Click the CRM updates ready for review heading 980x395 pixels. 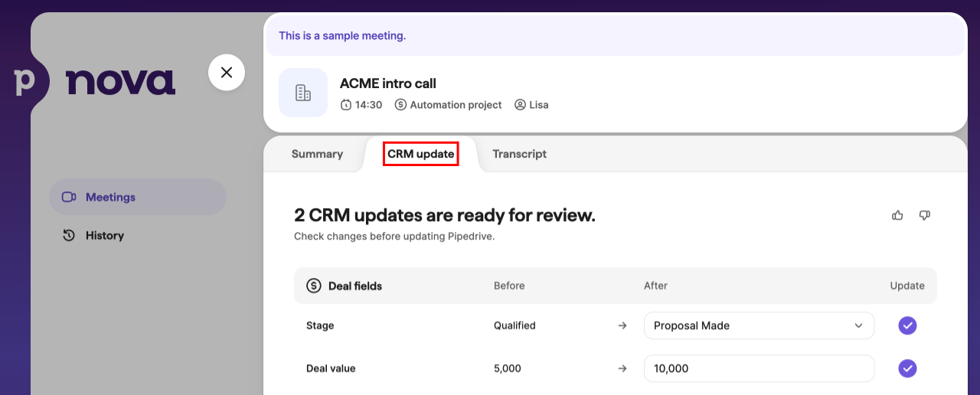point(445,215)
